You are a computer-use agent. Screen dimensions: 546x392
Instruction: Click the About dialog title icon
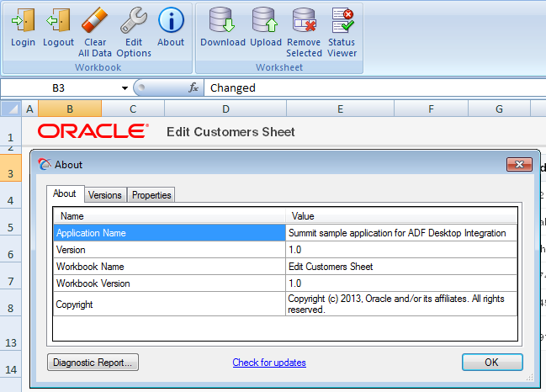[45, 164]
